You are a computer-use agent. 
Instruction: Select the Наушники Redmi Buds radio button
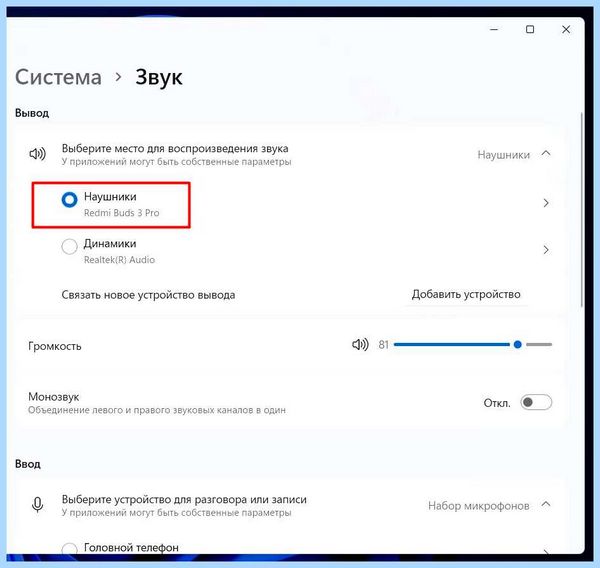tap(69, 199)
